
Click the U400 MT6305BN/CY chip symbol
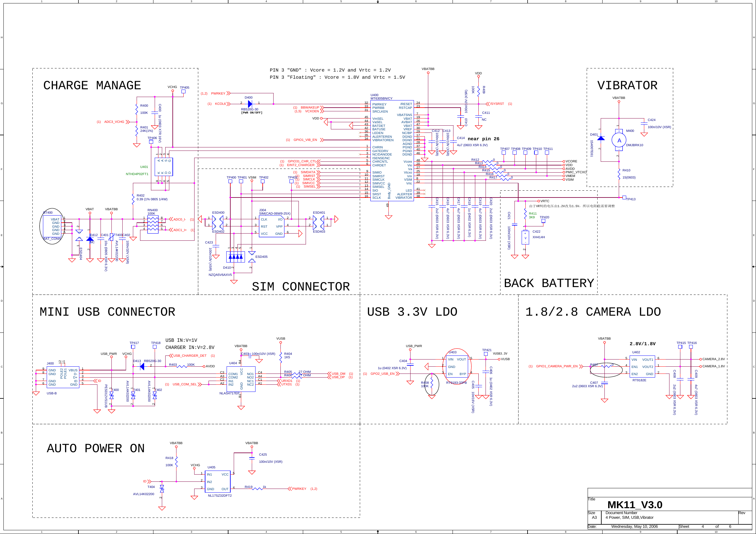click(x=392, y=151)
